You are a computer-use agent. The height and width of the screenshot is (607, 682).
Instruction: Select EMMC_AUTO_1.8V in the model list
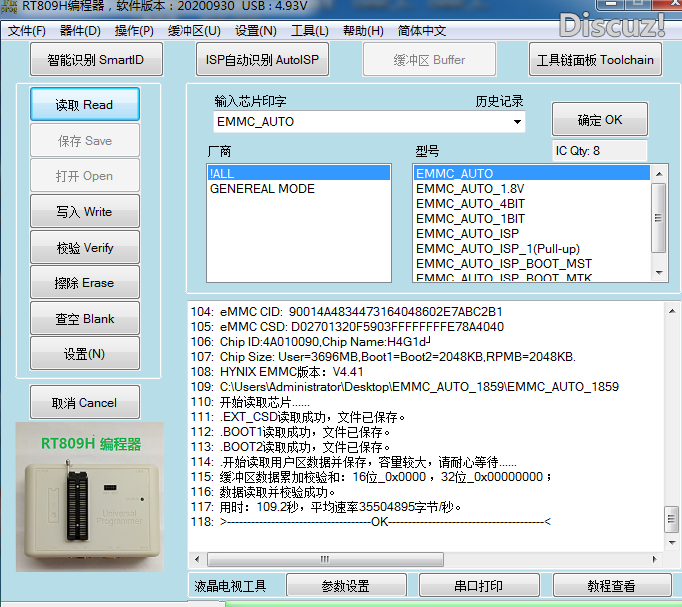coord(470,188)
